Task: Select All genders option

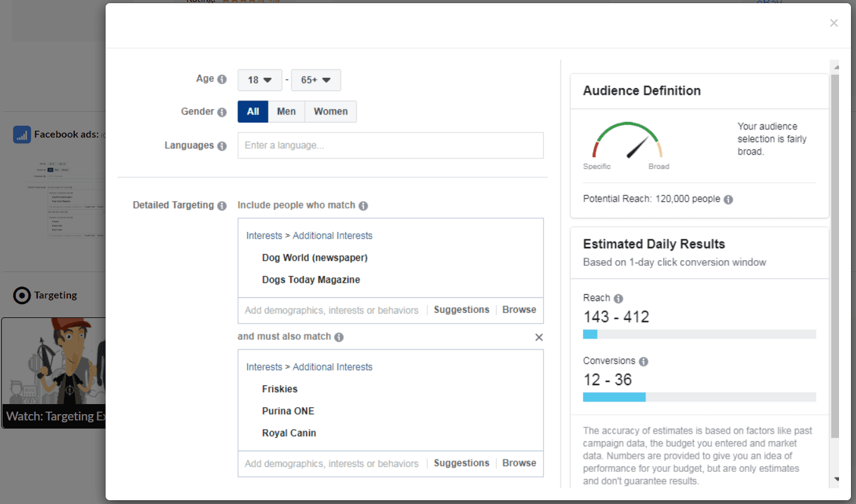Action: 253,112
